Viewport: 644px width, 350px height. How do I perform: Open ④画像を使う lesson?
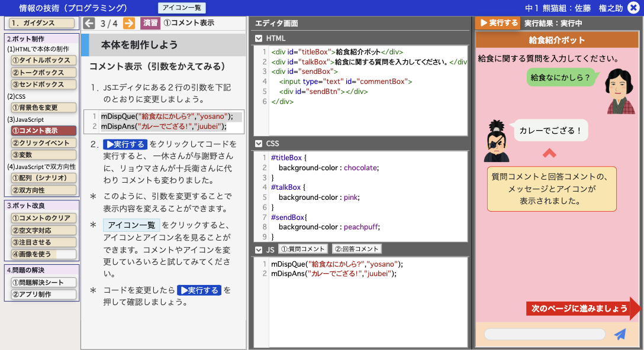coord(44,254)
